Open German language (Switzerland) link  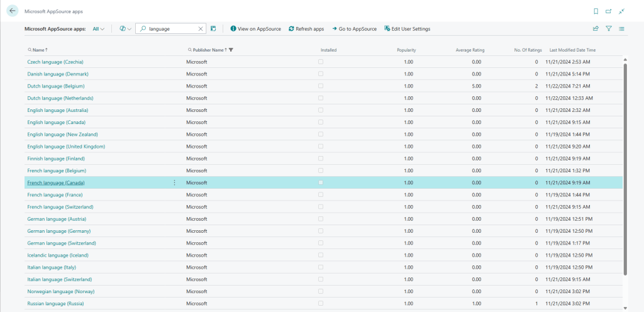point(62,243)
